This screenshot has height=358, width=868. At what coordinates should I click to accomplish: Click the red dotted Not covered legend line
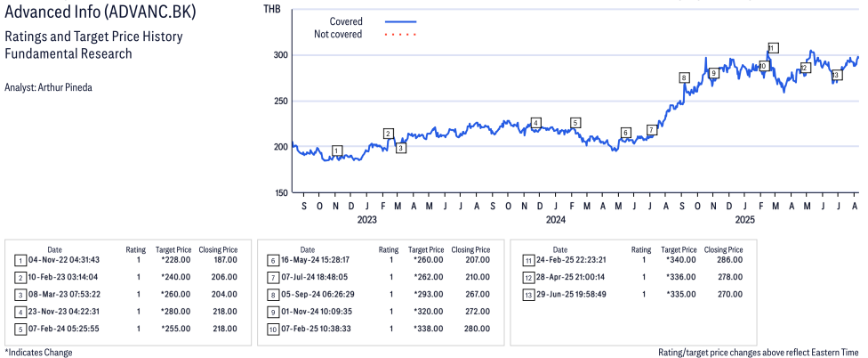(400, 35)
